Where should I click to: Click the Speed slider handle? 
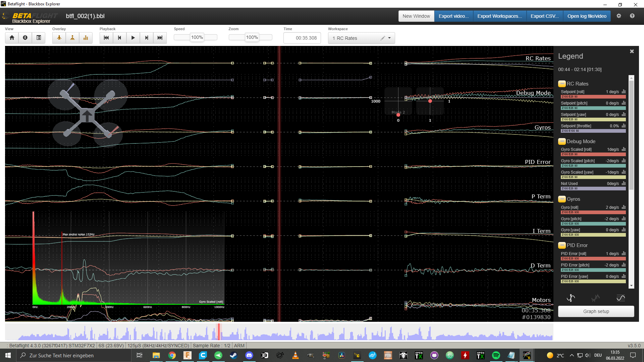[x=197, y=38]
